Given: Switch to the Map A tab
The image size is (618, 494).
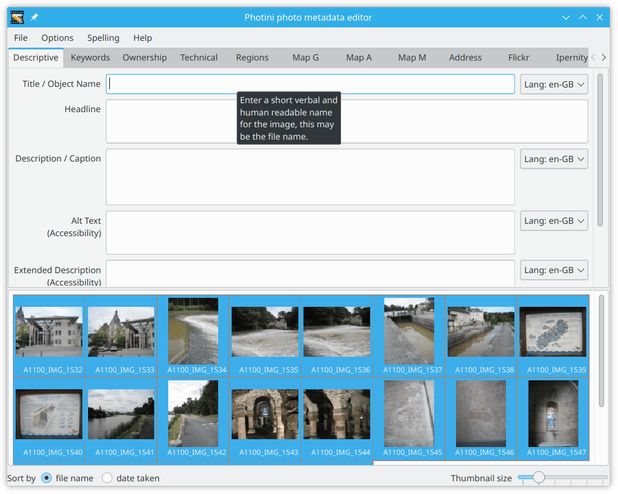Looking at the screenshot, I should click(x=358, y=58).
